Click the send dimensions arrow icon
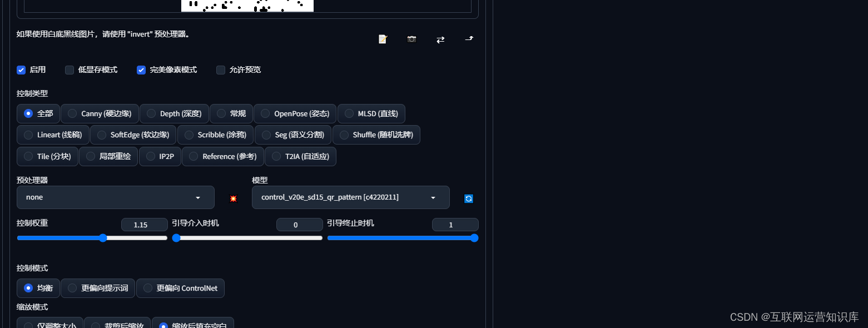The height and width of the screenshot is (328, 868). pyautogui.click(x=469, y=39)
